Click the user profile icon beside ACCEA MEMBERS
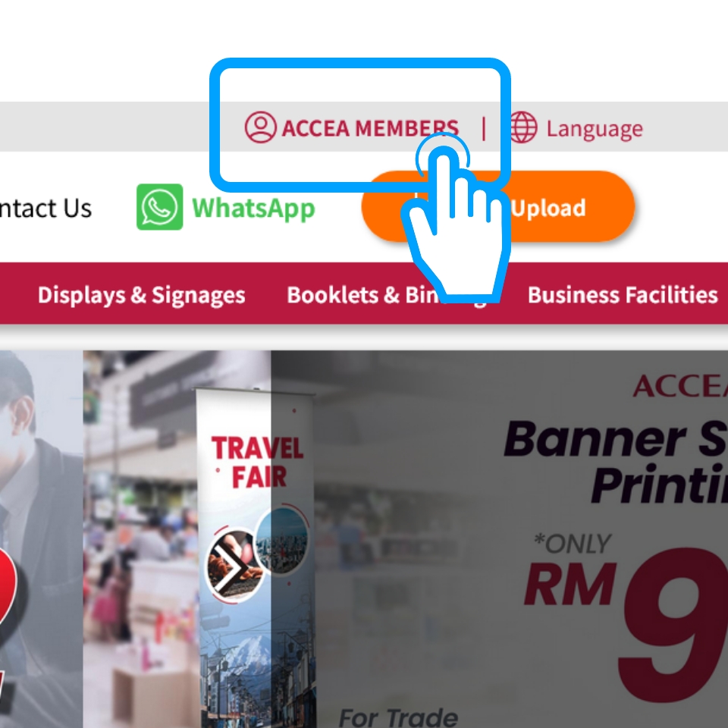 pos(260,127)
